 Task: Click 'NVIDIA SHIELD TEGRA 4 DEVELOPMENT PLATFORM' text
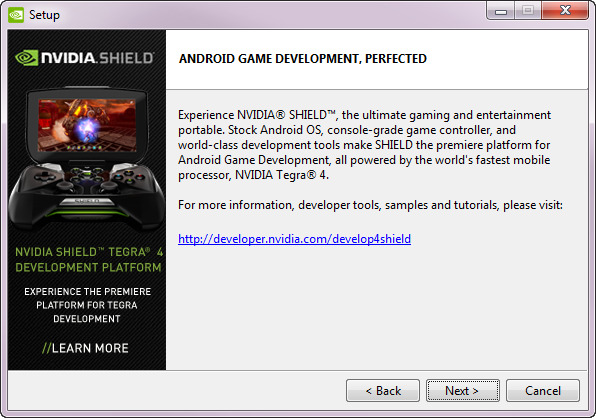(x=89, y=260)
